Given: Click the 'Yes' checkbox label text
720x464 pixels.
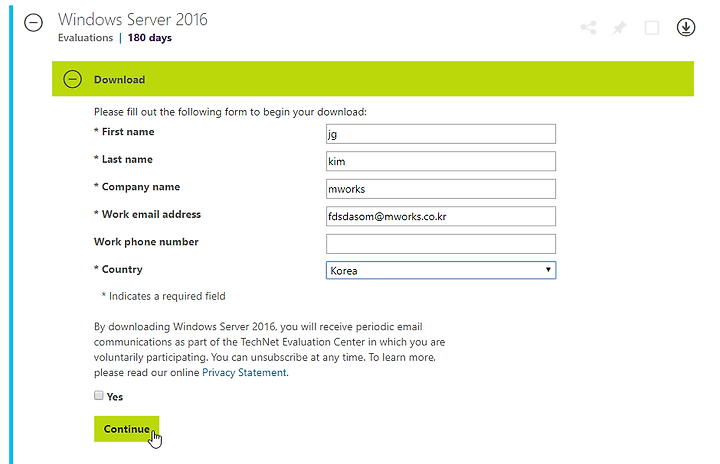Looking at the screenshot, I should pos(115,397).
